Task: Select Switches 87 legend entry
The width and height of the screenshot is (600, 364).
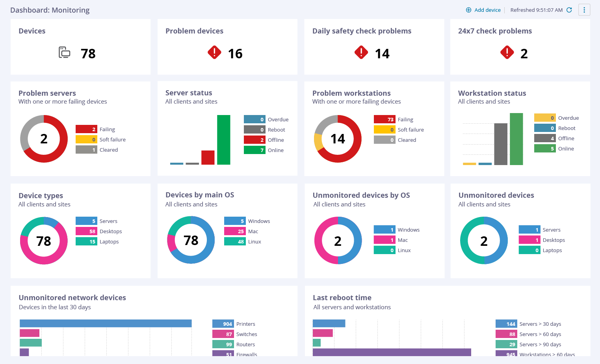Action: 235,334
